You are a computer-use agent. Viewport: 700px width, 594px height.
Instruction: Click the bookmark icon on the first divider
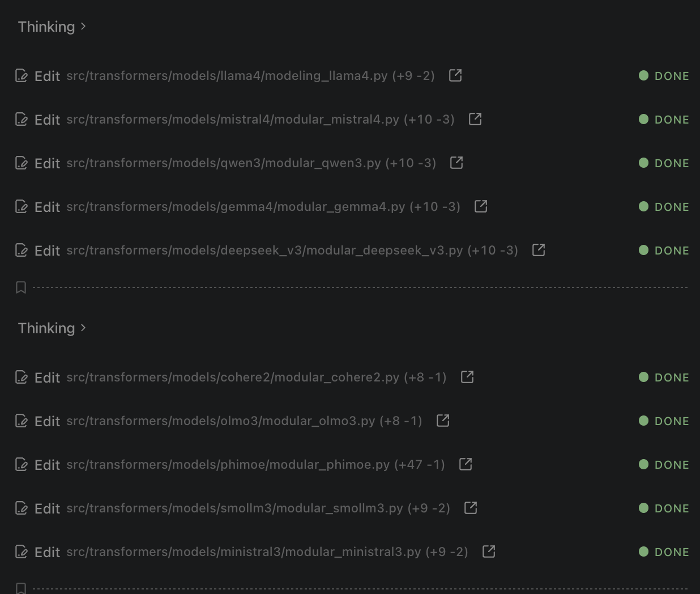(20, 287)
